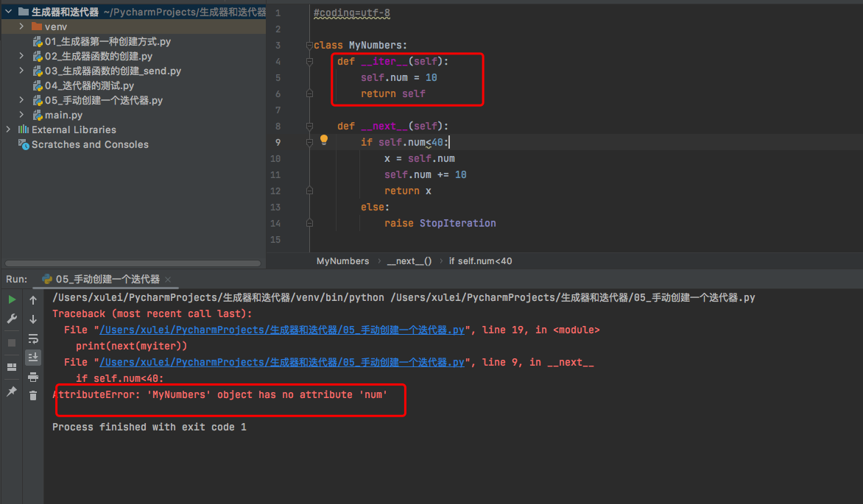Click 'self.num += 10' code line
Image resolution: width=863 pixels, height=504 pixels.
pyautogui.click(x=425, y=175)
